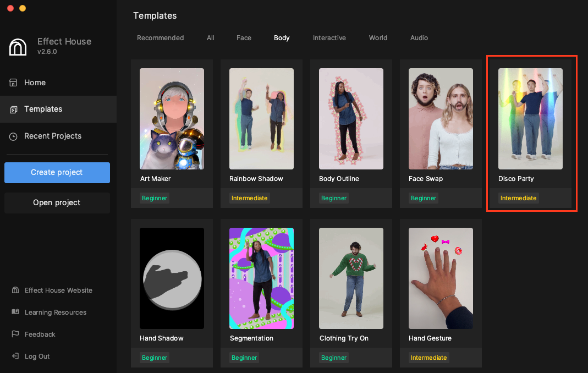
Task: Click the Recent Projects clock icon
Action: coord(13,136)
